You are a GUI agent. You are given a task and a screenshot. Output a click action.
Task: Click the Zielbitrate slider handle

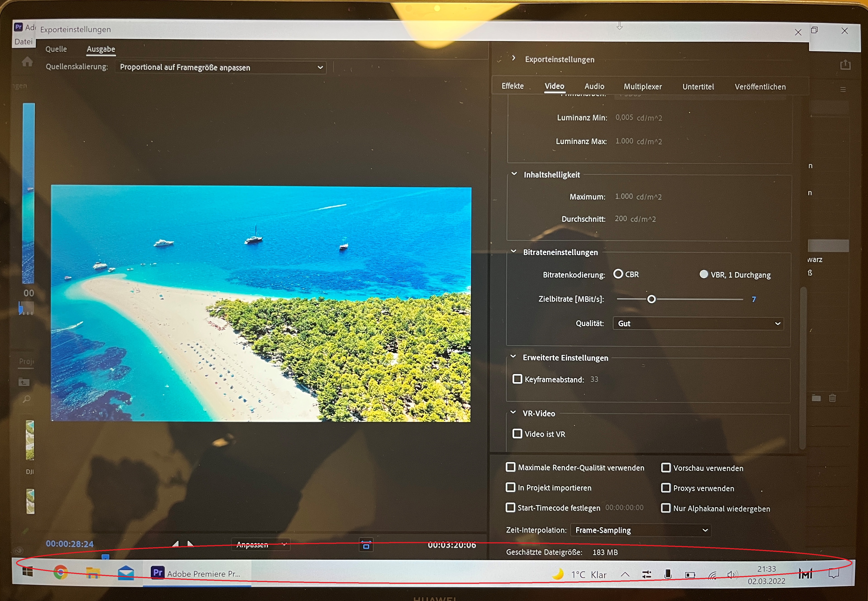[x=651, y=299]
